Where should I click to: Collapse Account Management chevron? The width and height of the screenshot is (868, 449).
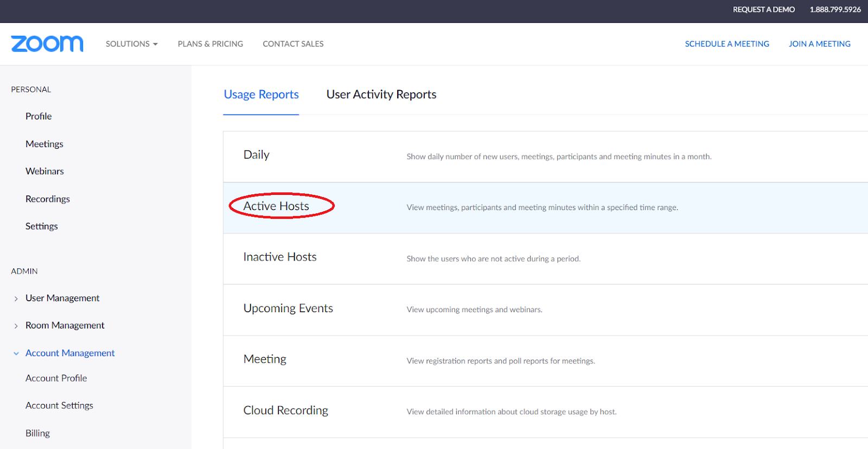coord(16,353)
